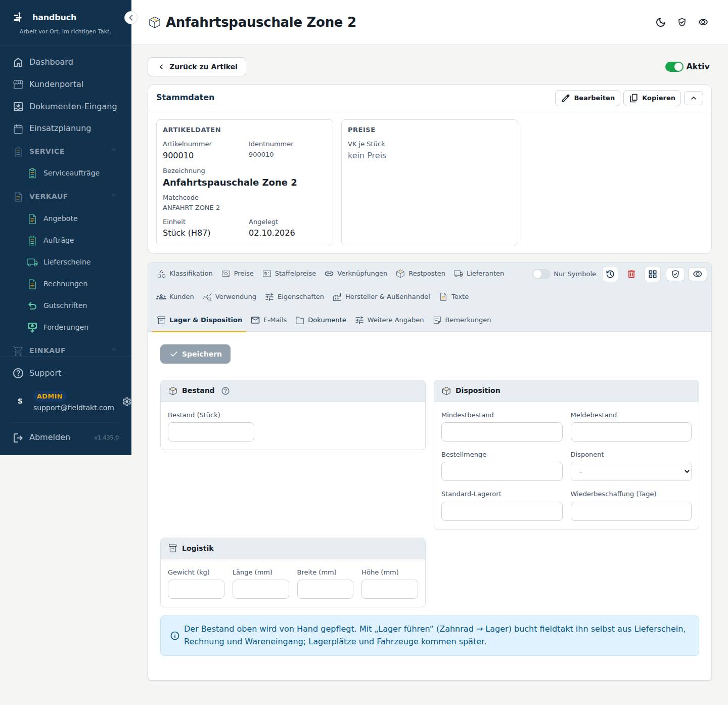728x705 pixels.
Task: Switch to the Staffelpreise tab
Action: (290, 274)
